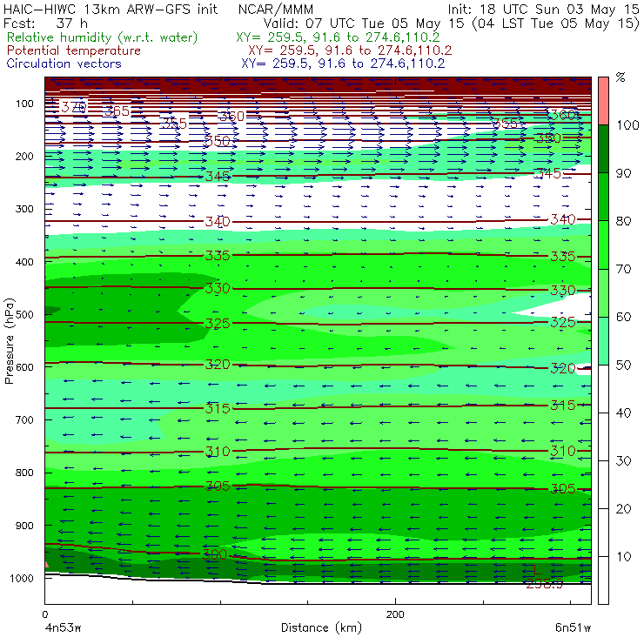Click the '40' colorbar label
Screen dimensions: 644x644
coord(623,413)
